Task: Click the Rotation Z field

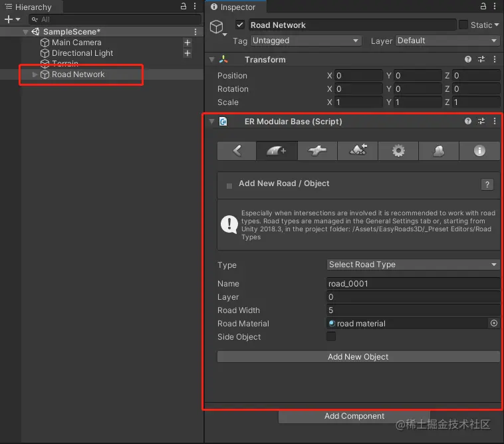Action: (476, 88)
